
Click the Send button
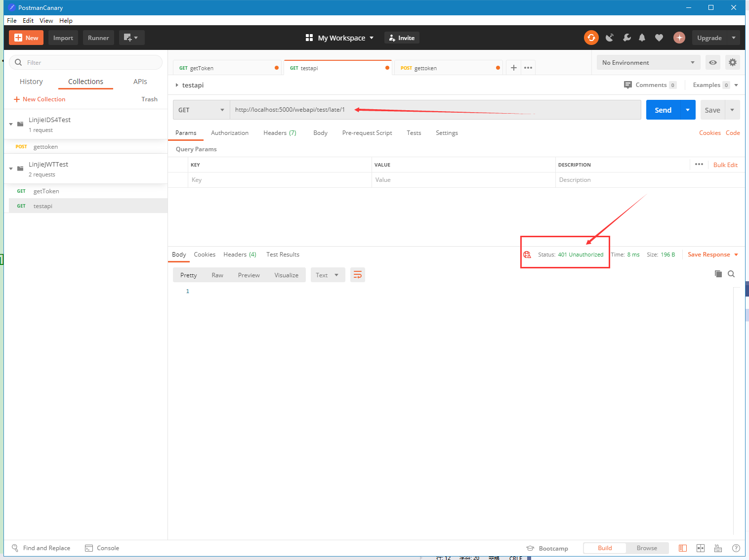[663, 109]
